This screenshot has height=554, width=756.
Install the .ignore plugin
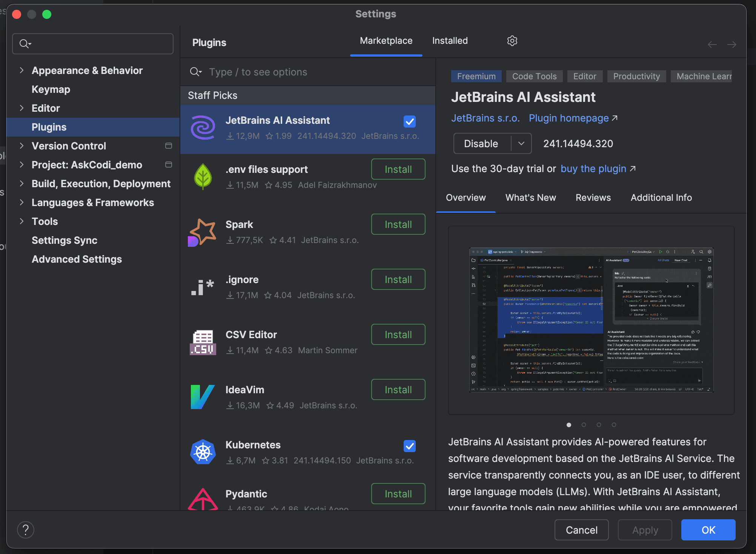tap(398, 279)
